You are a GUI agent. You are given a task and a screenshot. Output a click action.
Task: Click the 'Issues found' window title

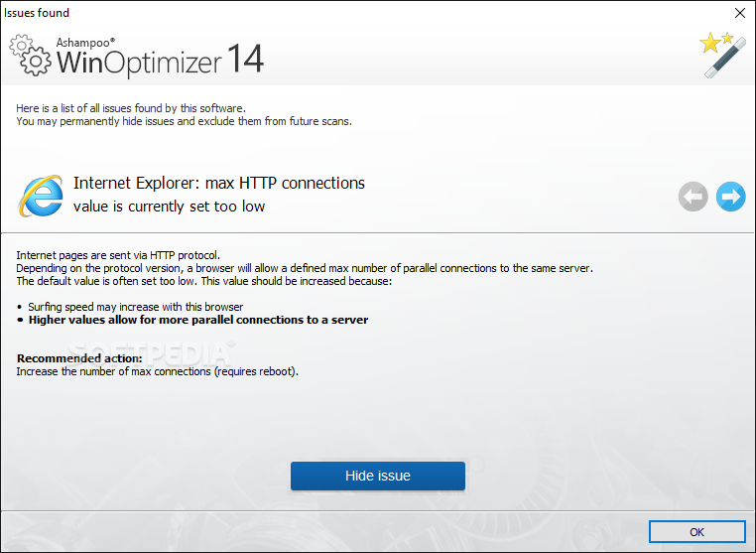click(37, 13)
